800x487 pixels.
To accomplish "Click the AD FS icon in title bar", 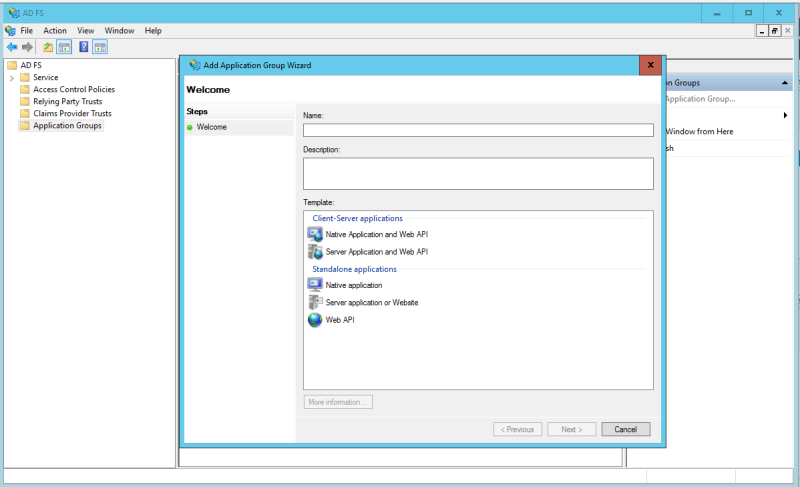I will [14, 13].
